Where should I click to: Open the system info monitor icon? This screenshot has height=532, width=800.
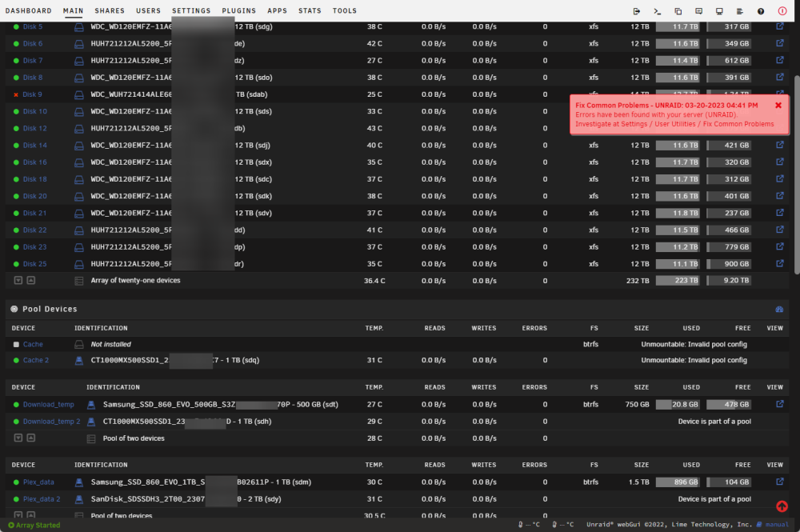pyautogui.click(x=719, y=10)
